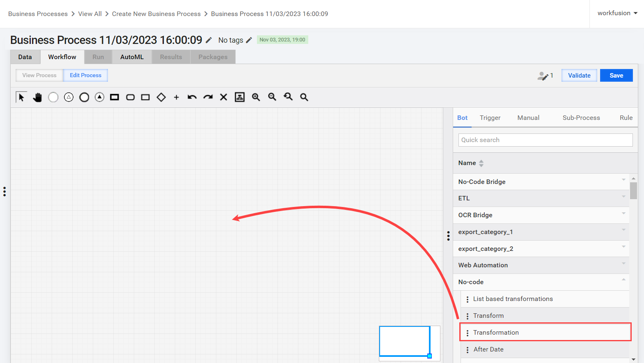The width and height of the screenshot is (644, 363).
Task: Edit tags with the pencil icon
Action: click(249, 40)
